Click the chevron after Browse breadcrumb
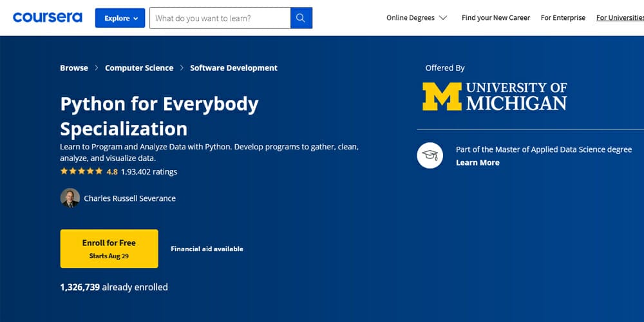Viewport: 644px width, 322px height. tap(97, 68)
